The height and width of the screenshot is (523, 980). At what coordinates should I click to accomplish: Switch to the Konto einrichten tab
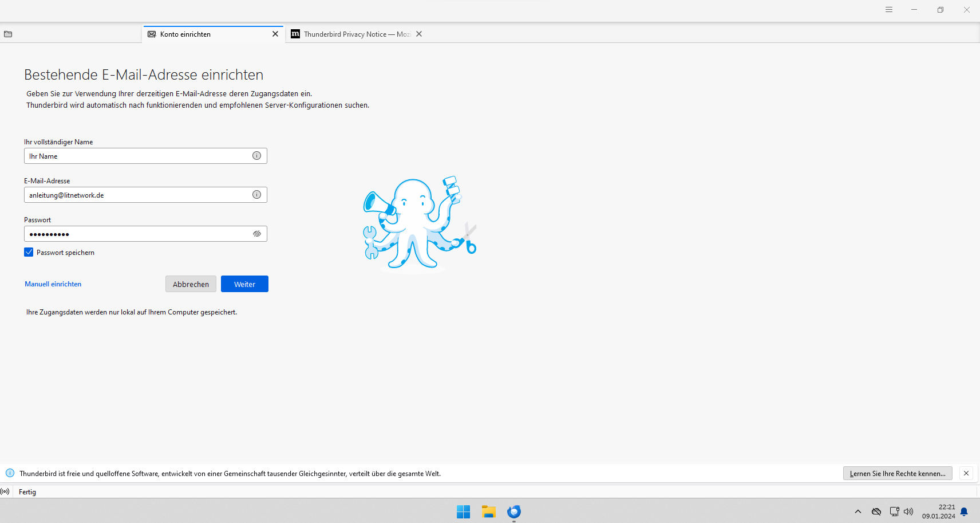[184, 34]
